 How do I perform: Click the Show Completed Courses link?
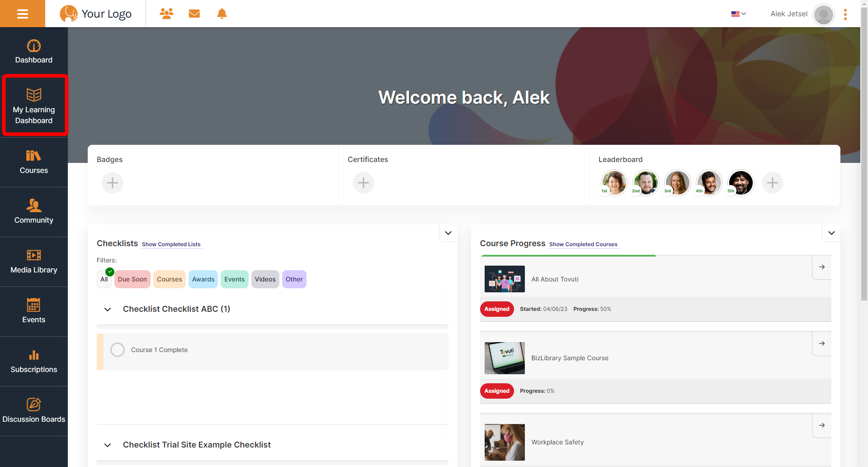coord(583,244)
